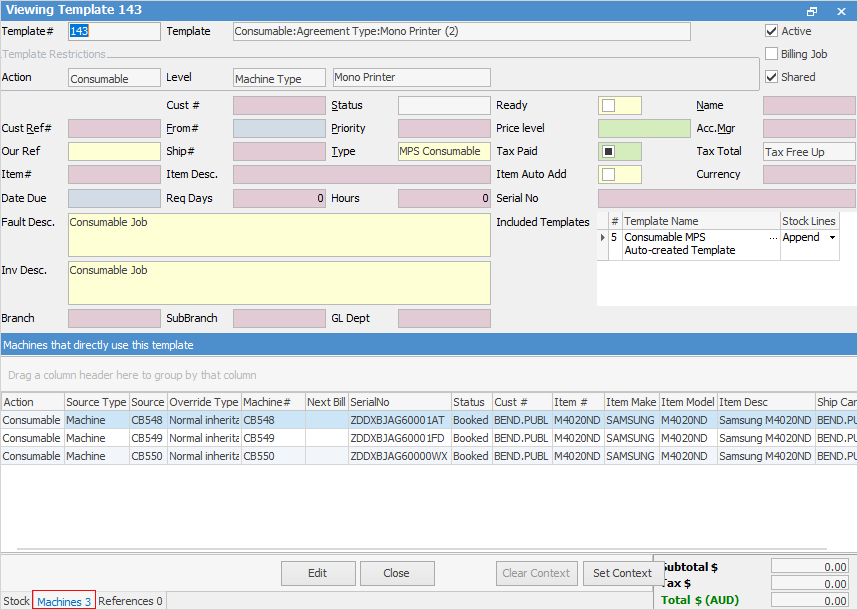This screenshot has width=858, height=610.
Task: Click the Edit button
Action: [x=317, y=573]
